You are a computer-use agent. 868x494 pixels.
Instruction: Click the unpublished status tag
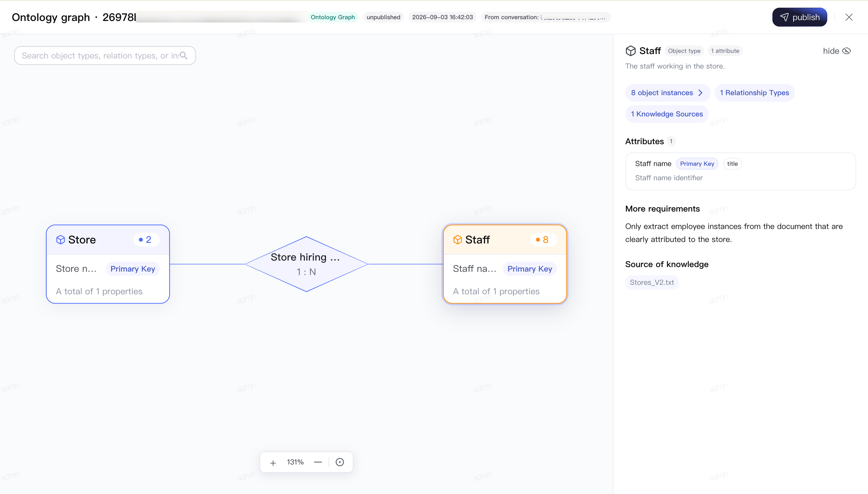383,17
